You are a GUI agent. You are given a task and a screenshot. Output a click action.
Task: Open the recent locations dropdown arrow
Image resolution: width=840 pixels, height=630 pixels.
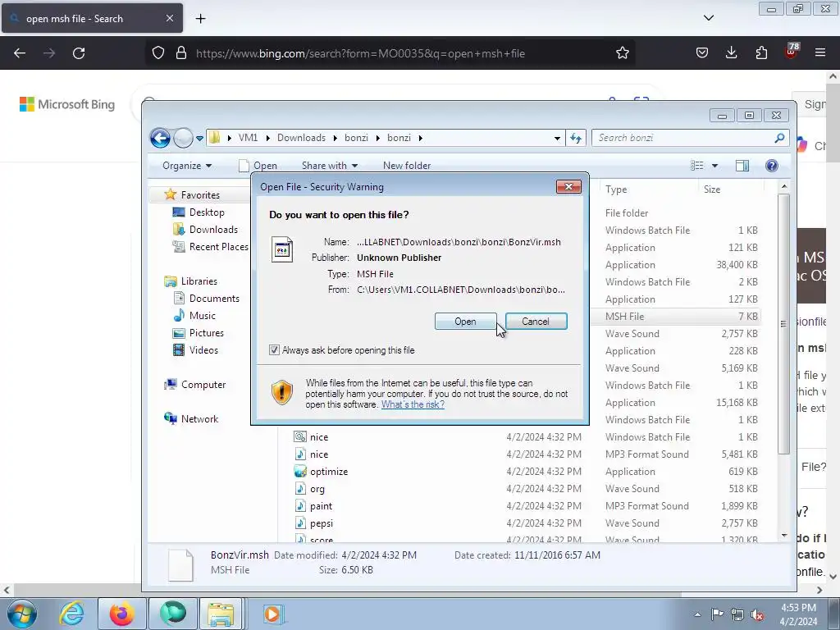(x=199, y=138)
